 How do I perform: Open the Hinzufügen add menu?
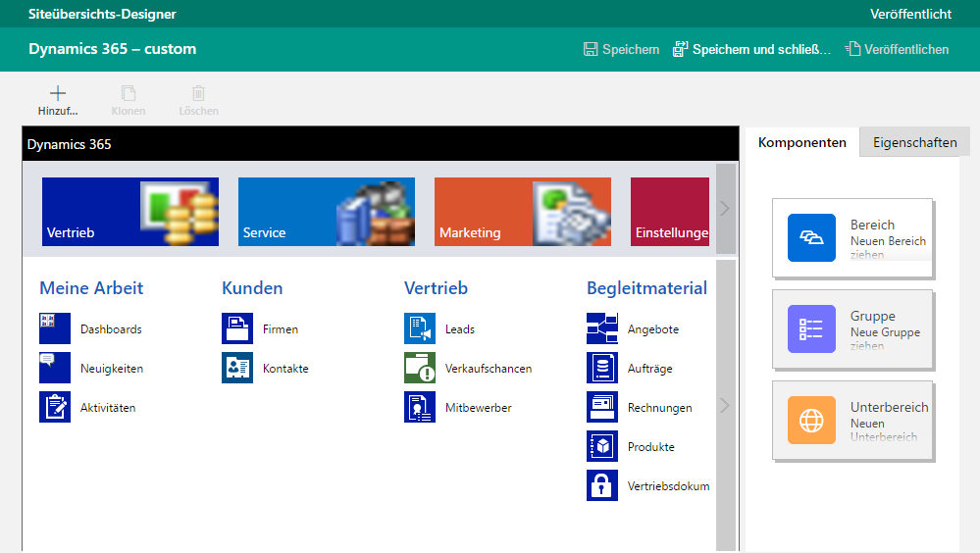click(58, 100)
